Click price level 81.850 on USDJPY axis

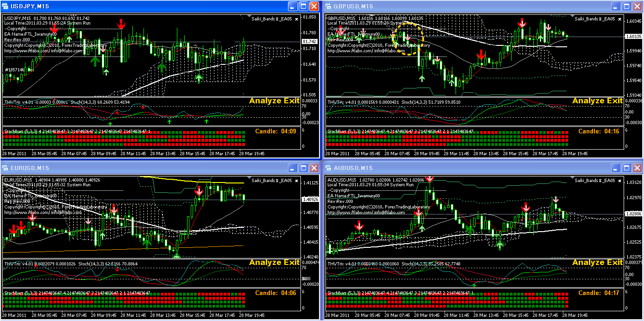(x=309, y=17)
